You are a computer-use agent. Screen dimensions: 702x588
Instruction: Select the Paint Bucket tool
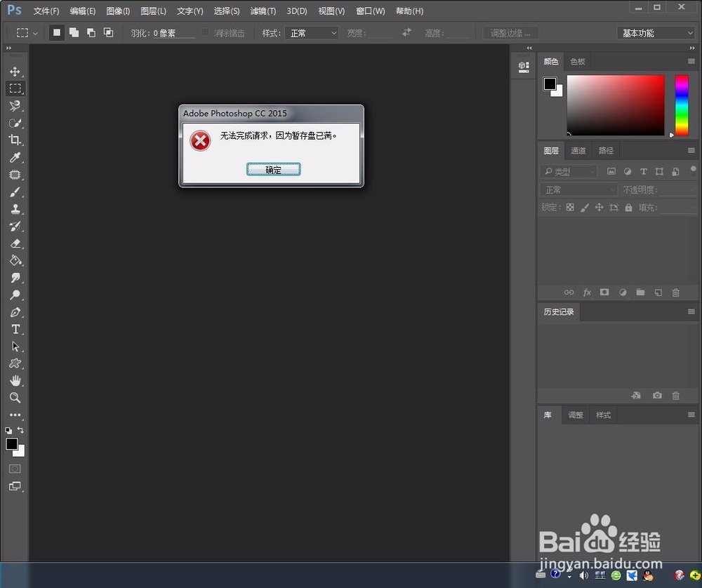click(x=15, y=260)
